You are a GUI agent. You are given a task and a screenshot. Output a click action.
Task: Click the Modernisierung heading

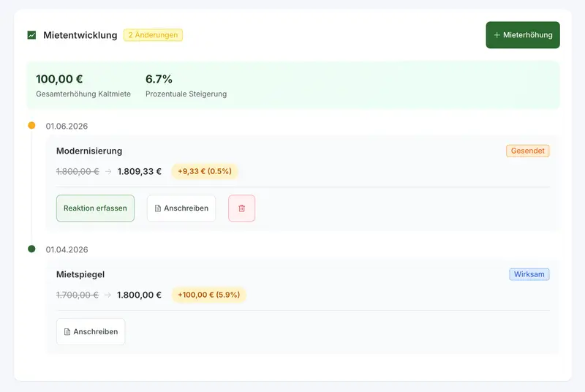tap(89, 151)
